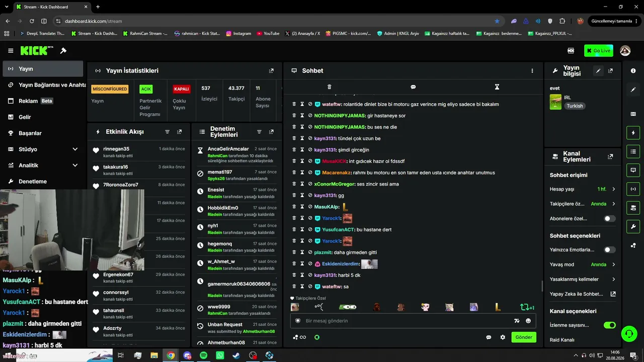Ban plazmit using the ban icon
This screenshot has width=644, height=362.
[x=310, y=252]
